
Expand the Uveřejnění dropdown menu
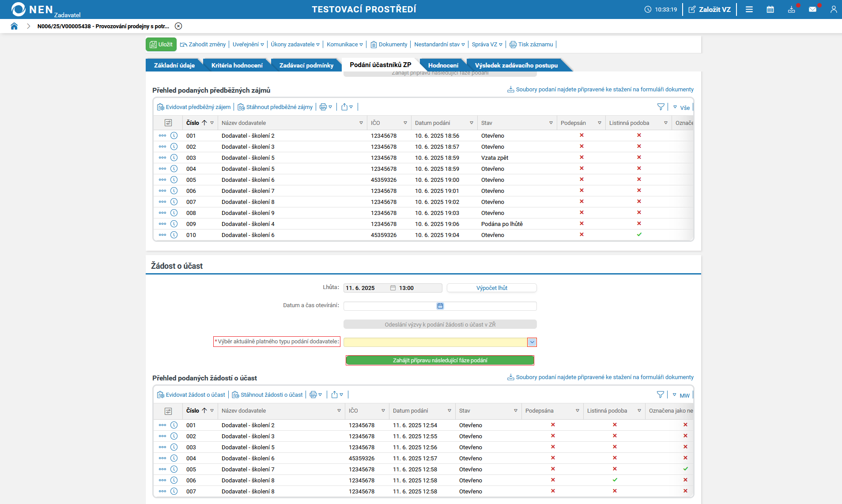[x=248, y=45]
